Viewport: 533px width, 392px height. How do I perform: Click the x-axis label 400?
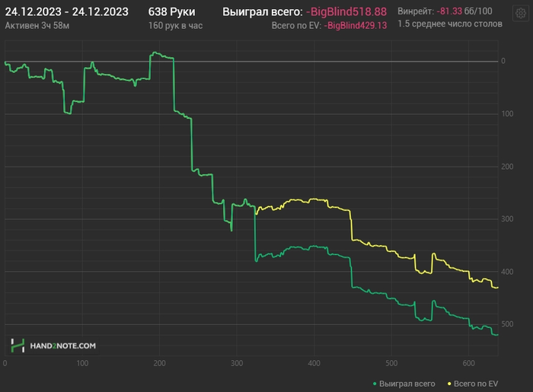point(314,363)
